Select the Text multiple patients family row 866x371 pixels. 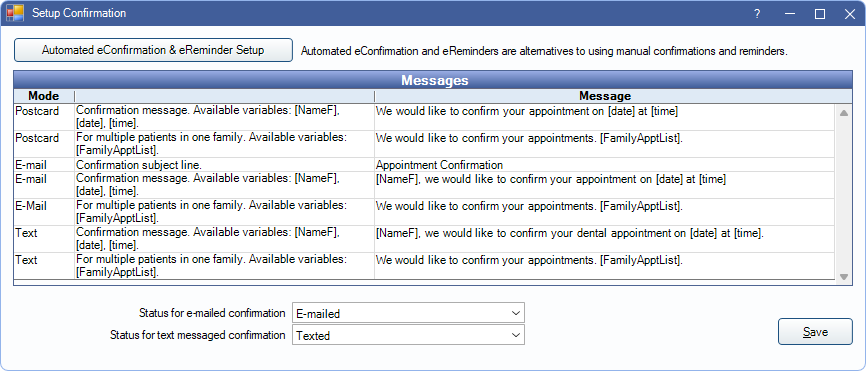tap(424, 266)
